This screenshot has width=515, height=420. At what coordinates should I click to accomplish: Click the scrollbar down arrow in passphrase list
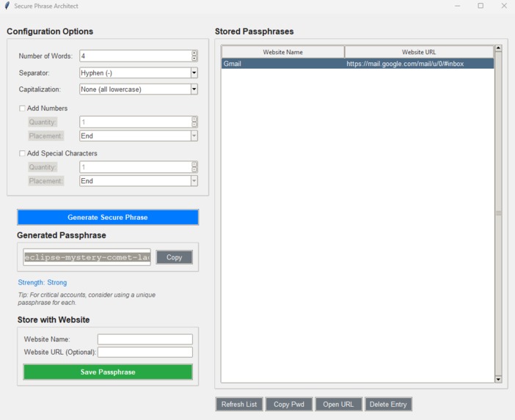(498, 379)
